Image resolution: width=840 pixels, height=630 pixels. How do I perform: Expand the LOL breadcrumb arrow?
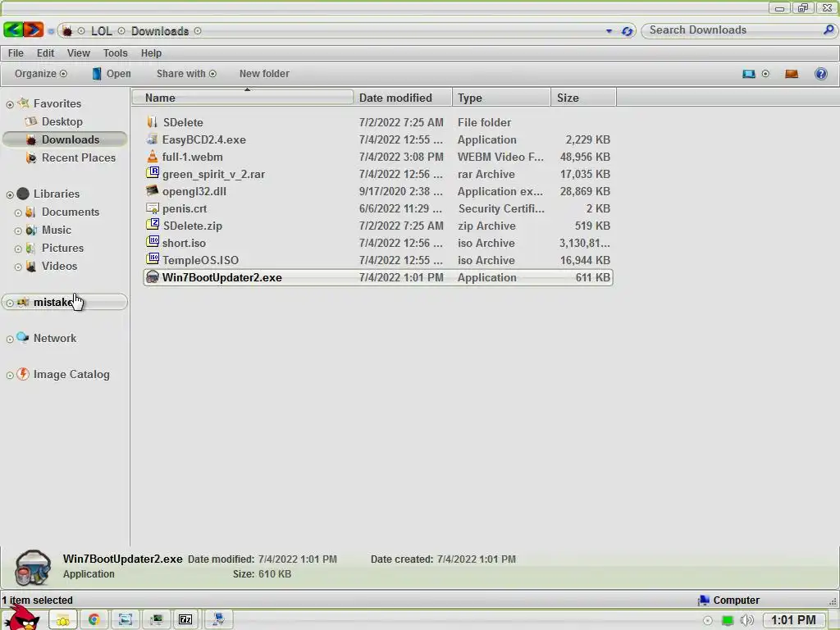click(x=121, y=31)
